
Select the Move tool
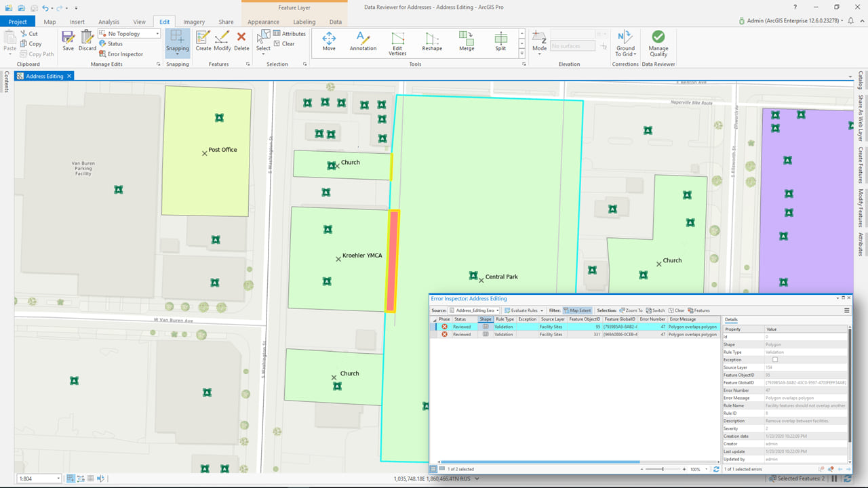tap(329, 41)
